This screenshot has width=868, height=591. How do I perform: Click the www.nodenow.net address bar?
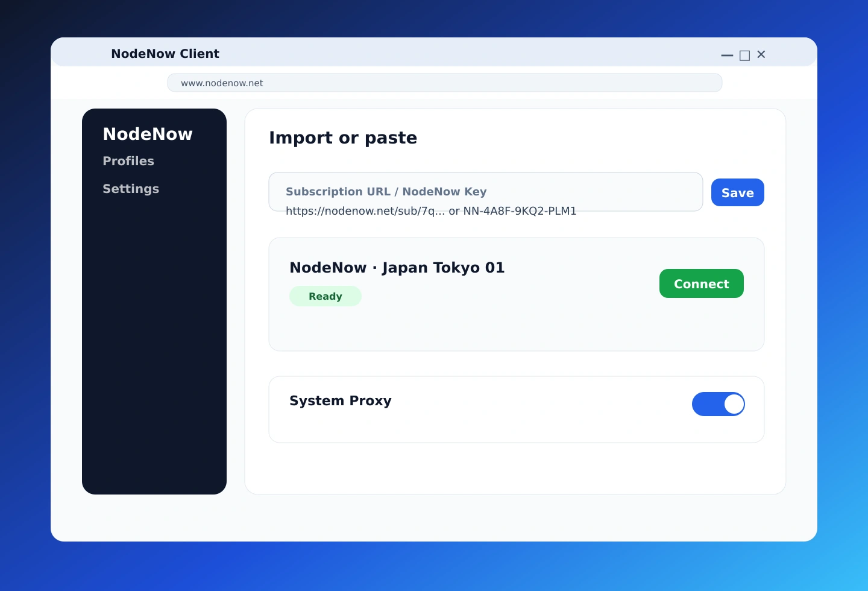(x=444, y=83)
